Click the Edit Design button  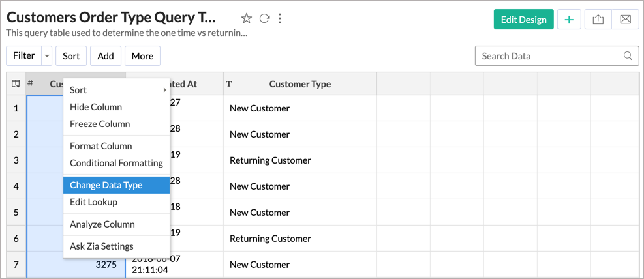[x=523, y=20]
